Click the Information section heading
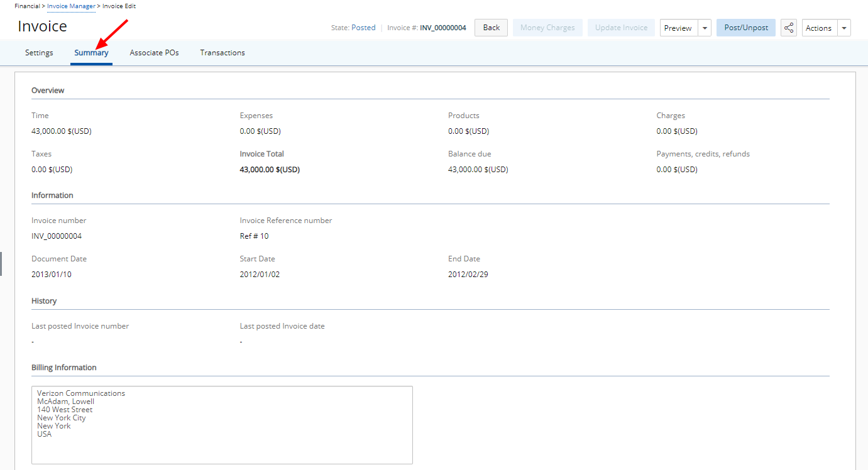868x470 pixels. click(52, 195)
